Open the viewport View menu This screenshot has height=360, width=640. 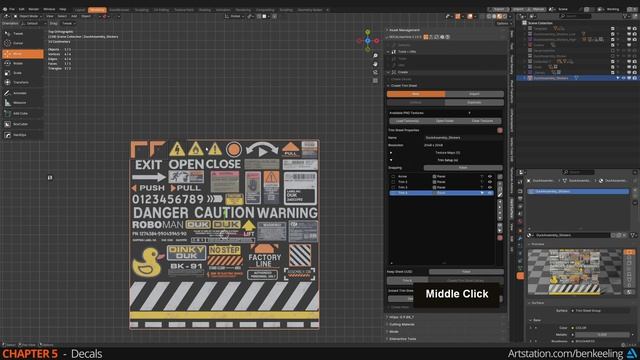pyautogui.click(x=50, y=16)
